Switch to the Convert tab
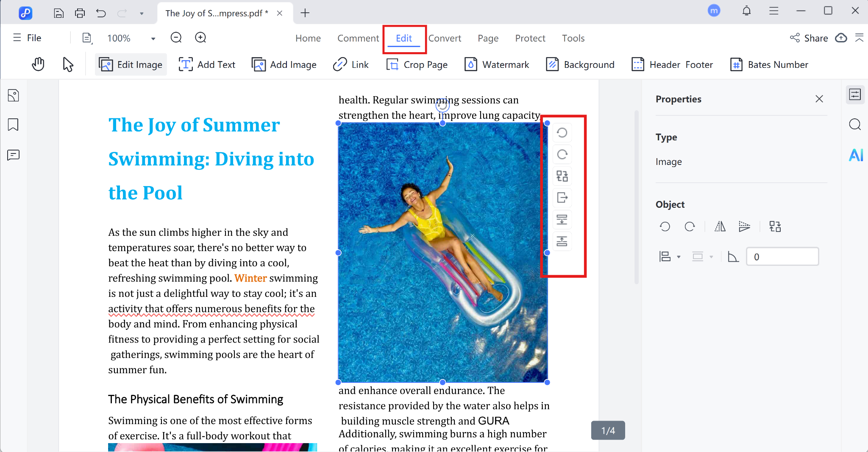The height and width of the screenshot is (452, 868). point(445,38)
